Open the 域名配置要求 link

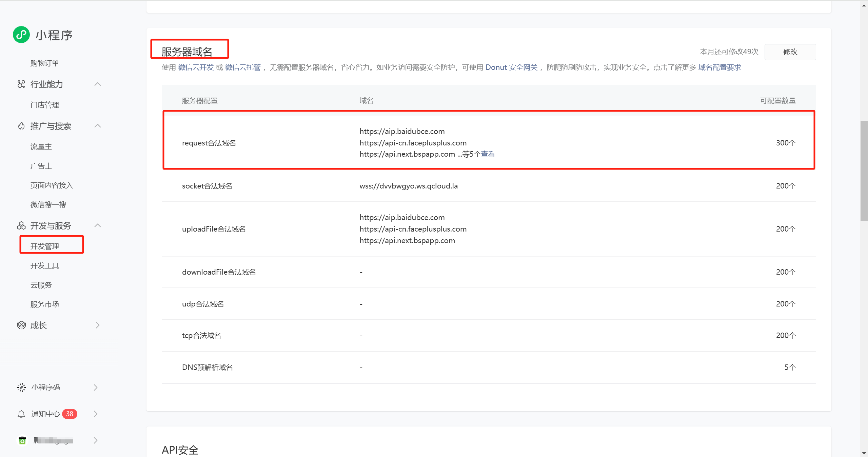[719, 67]
